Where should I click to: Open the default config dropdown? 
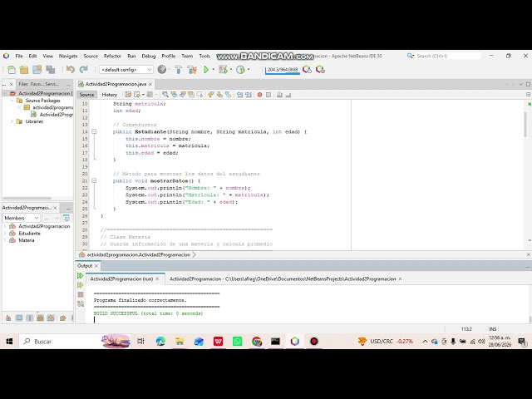126,70
